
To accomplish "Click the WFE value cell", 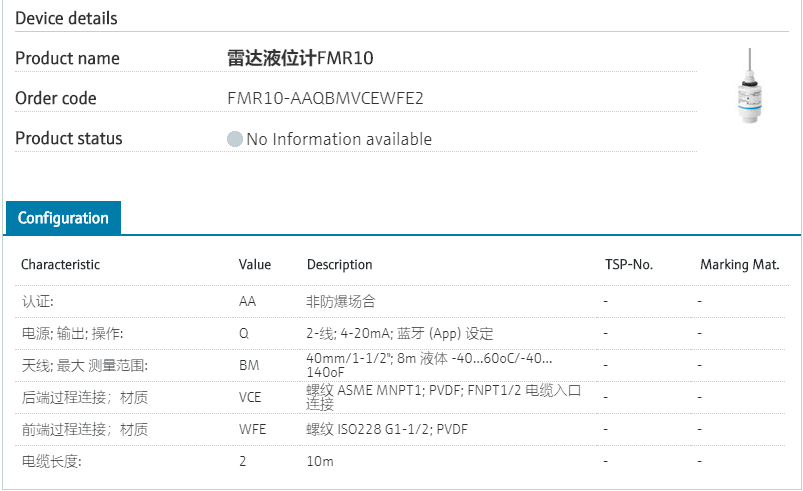I will point(251,430).
